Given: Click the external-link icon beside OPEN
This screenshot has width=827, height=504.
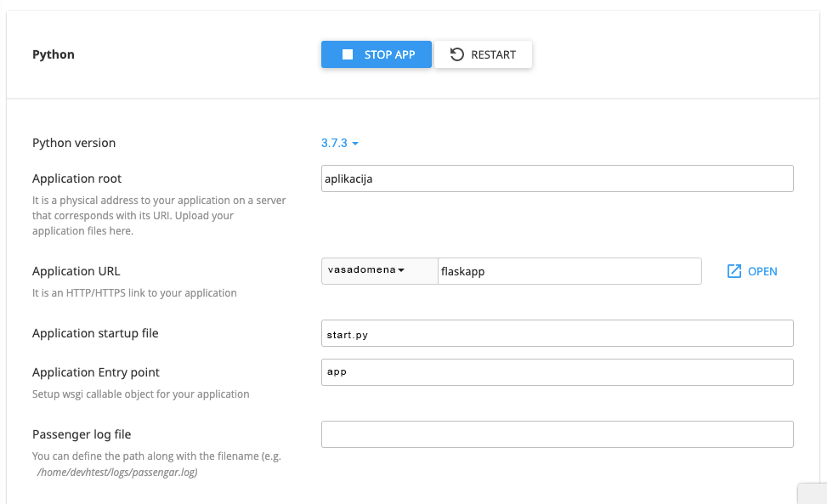Looking at the screenshot, I should (x=734, y=271).
